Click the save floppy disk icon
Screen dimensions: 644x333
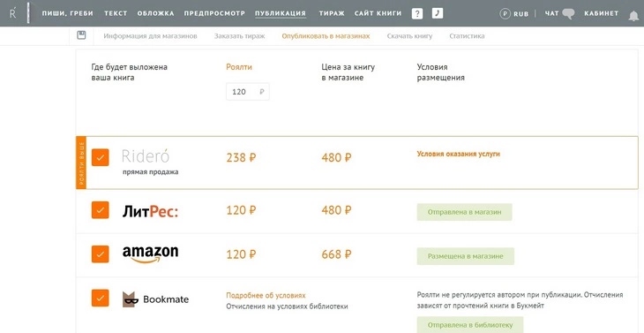click(x=81, y=35)
